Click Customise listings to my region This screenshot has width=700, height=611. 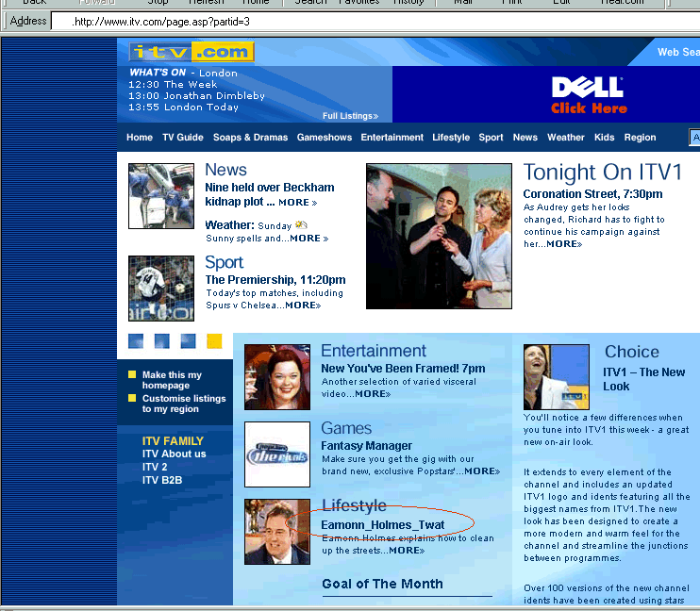(184, 404)
